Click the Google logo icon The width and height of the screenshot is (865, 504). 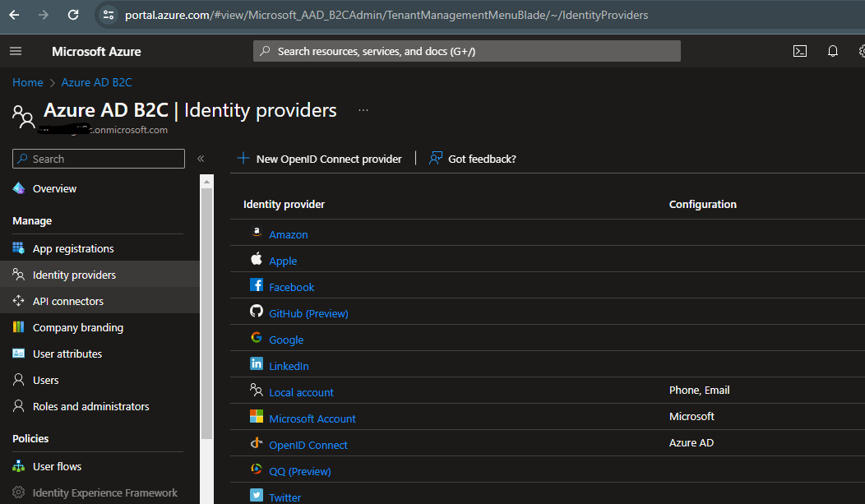coord(257,337)
